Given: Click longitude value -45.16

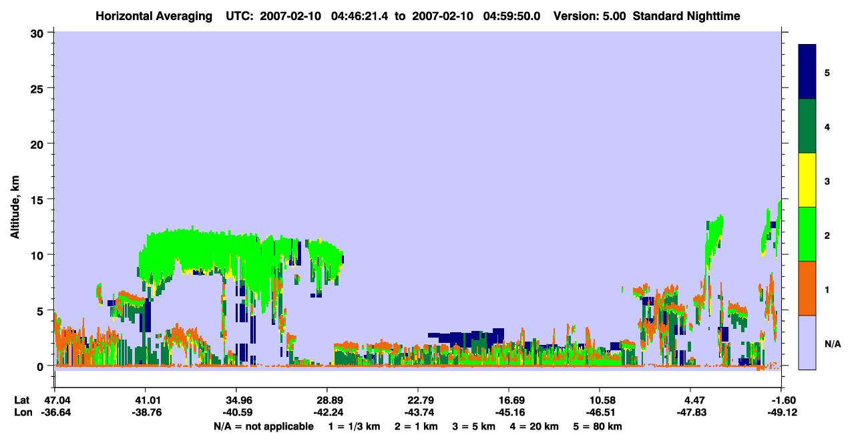Looking at the screenshot, I should pos(509,412).
